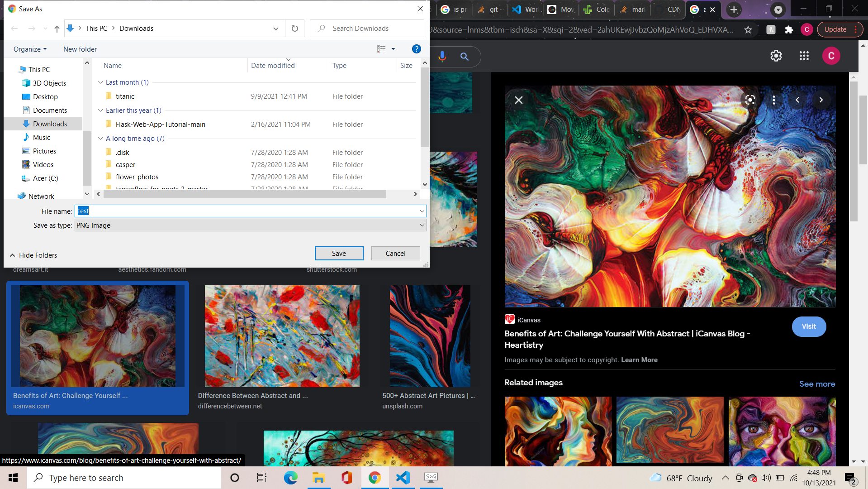Click New folder button
Image resolution: width=868 pixels, height=489 pixels.
point(80,49)
